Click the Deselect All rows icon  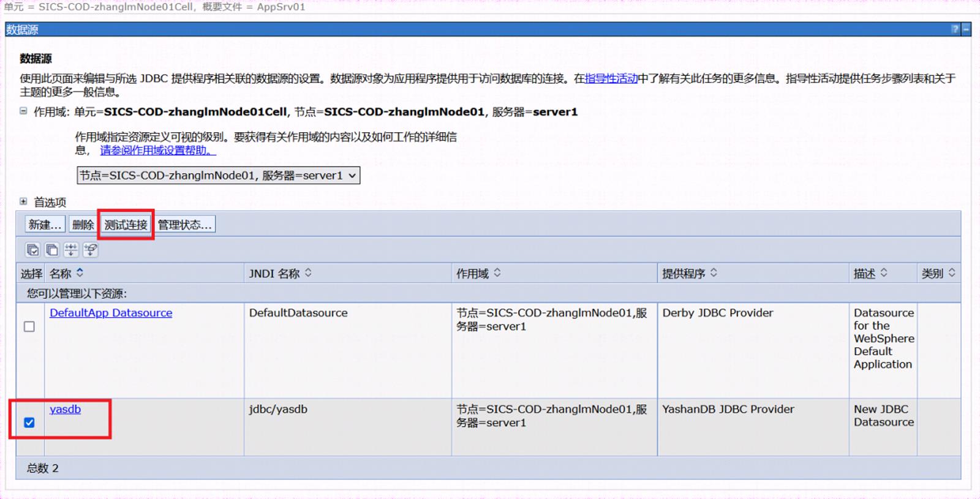click(52, 250)
